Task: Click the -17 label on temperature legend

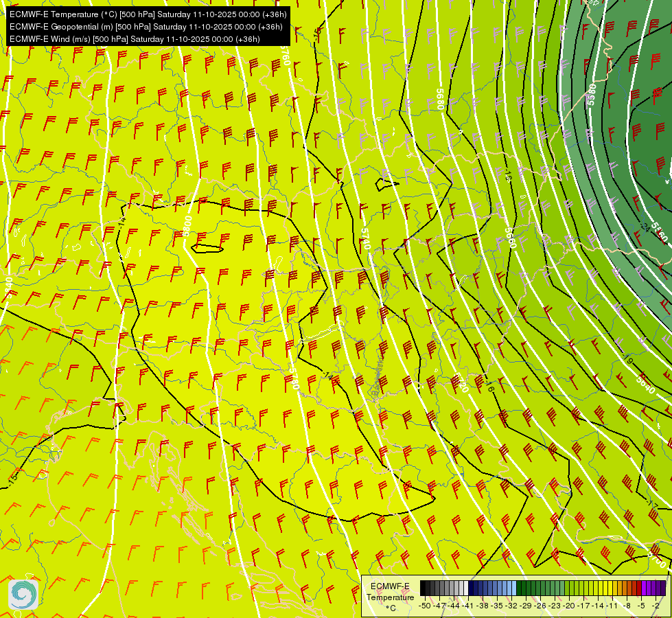Action: [x=583, y=606]
